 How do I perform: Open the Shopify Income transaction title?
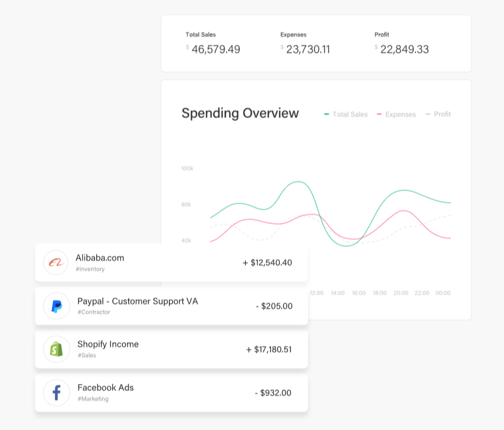108,344
